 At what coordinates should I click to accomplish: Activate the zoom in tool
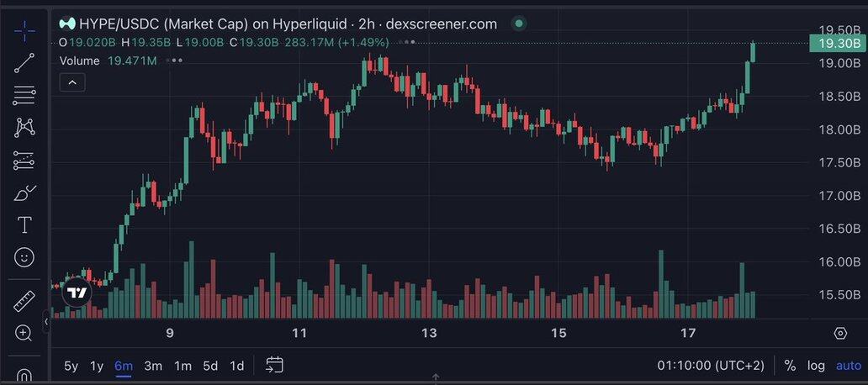[x=24, y=333]
